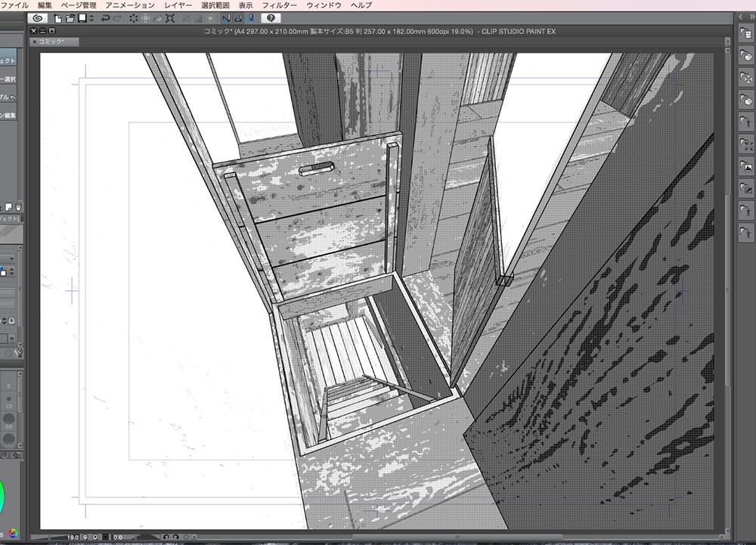This screenshot has height=545, width=756.
Task: Open the CLIP STUDIO home icon in toolbar
Action: click(38, 19)
